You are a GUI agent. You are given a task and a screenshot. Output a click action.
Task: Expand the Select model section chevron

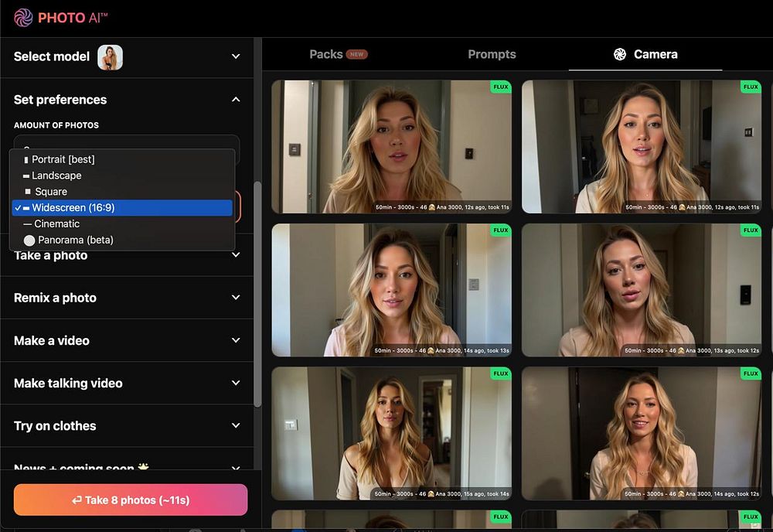pos(236,56)
